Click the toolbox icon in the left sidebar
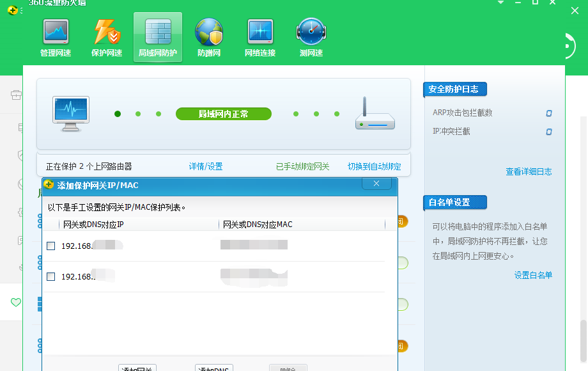588x371 pixels. 16,95
